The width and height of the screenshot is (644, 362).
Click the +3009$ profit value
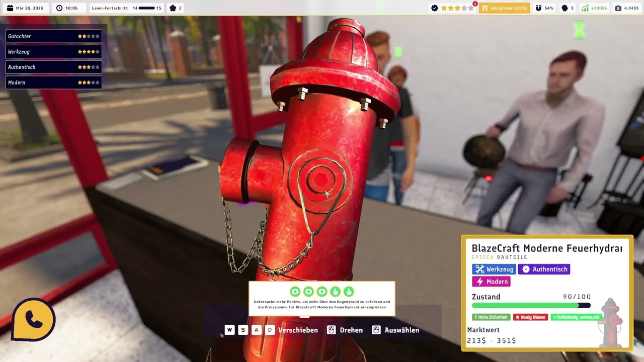pyautogui.click(x=599, y=8)
